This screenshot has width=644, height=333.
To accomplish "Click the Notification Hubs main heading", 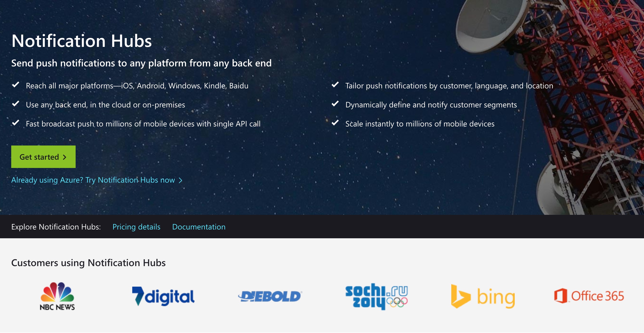I will coord(81,41).
